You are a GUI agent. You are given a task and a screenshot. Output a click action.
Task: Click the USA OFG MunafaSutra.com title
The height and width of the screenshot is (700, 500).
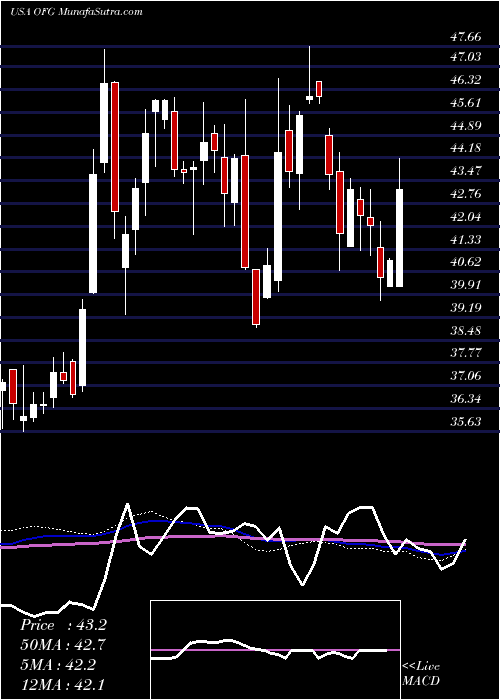(76, 12)
